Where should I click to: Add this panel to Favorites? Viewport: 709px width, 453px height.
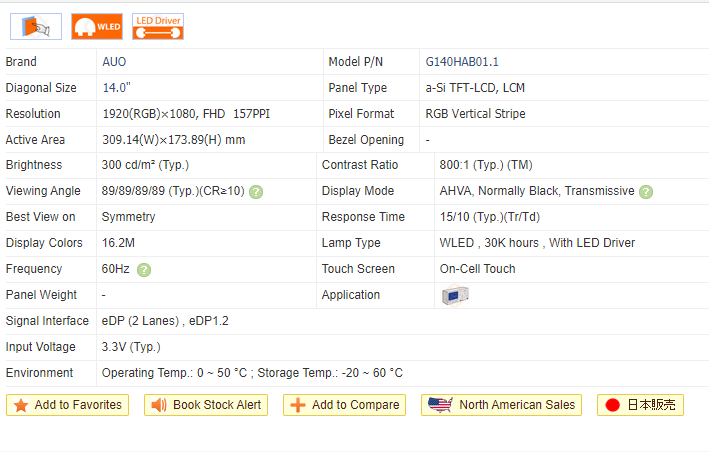(x=68, y=405)
